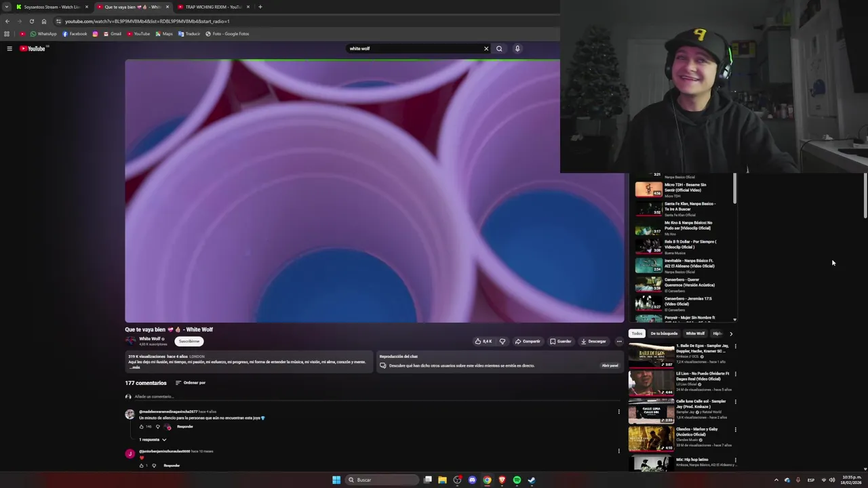Open Steam from the taskbar
This screenshot has height=488, width=868.
tap(532, 480)
